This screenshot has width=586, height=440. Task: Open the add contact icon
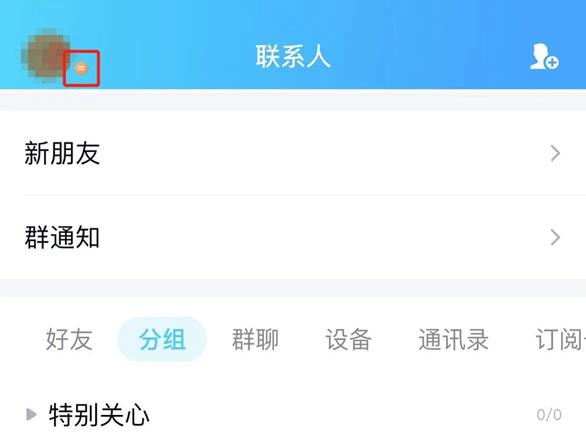pos(544,56)
